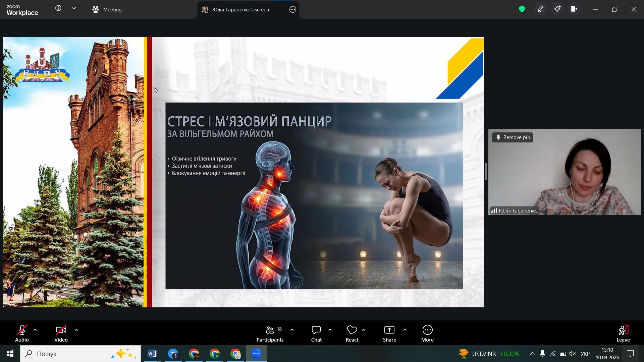
Task: Expand Participants options arrow
Action: pyautogui.click(x=292, y=330)
